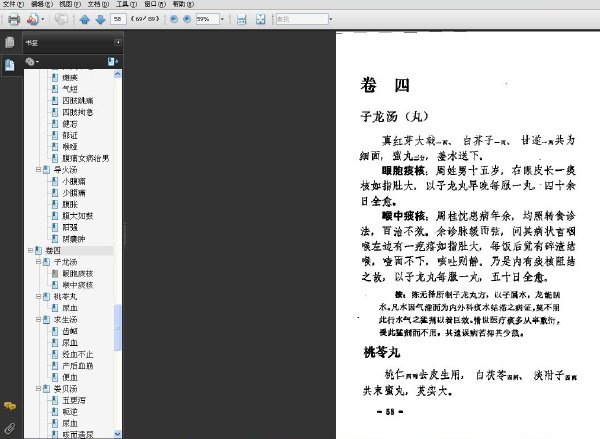Open the 编辑 menu
The width and height of the screenshot is (600, 439).
(41, 4)
